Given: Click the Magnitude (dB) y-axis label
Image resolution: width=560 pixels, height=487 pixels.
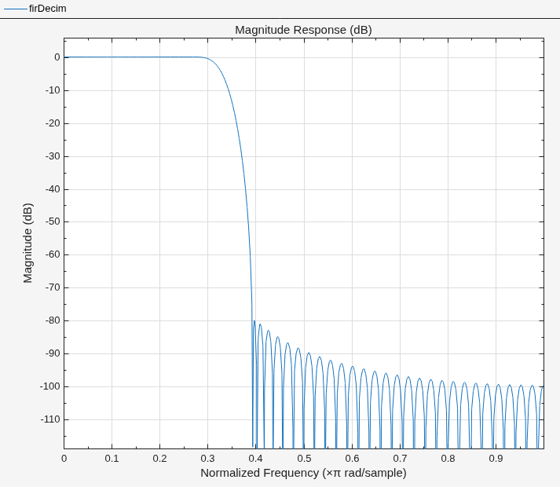Looking at the screenshot, I should click(x=28, y=243).
